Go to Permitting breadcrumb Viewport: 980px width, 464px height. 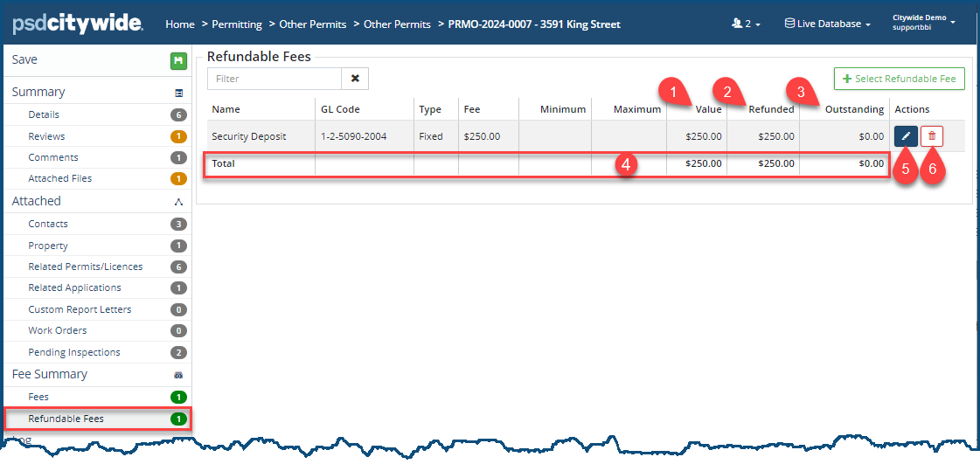(x=237, y=24)
